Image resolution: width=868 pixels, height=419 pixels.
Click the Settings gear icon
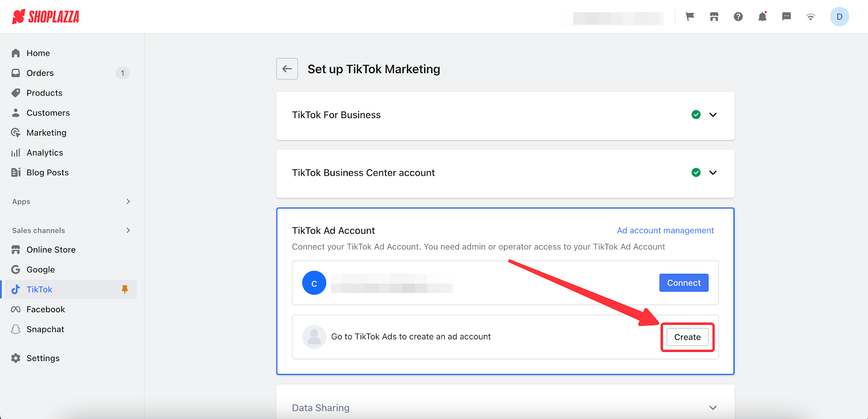pyautogui.click(x=16, y=358)
